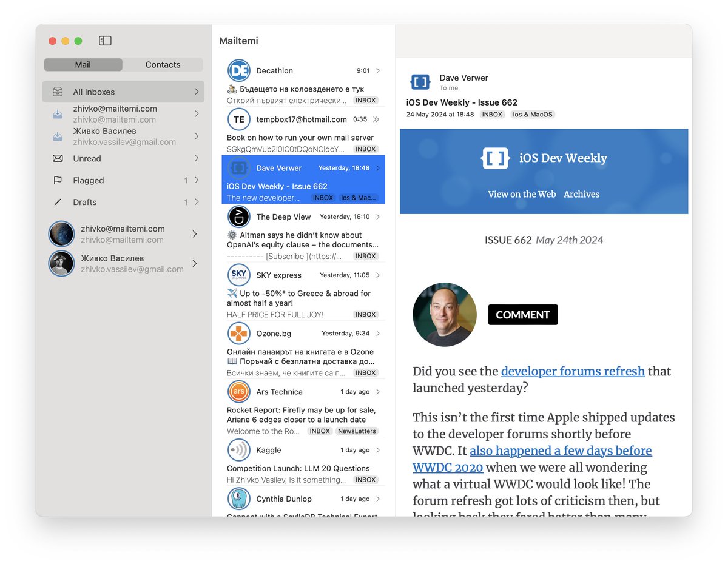Click the All Inboxes tray icon

click(x=58, y=92)
